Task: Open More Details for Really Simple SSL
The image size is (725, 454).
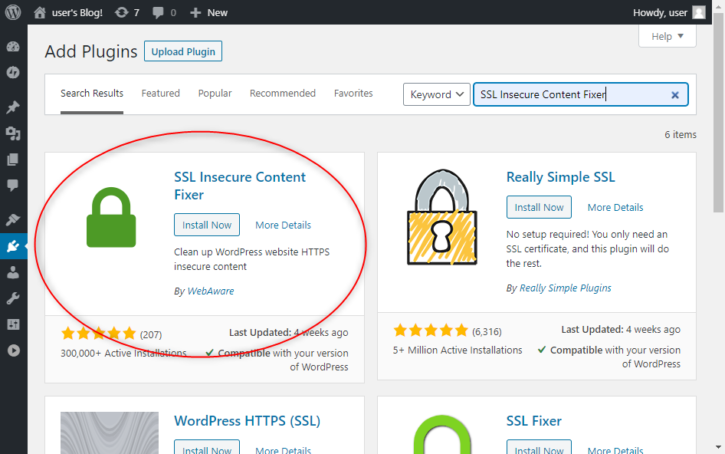Action: [615, 208]
